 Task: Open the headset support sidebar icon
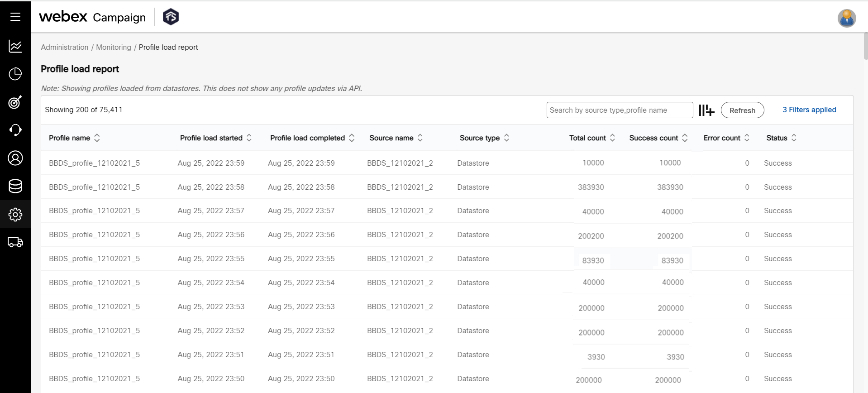point(15,130)
